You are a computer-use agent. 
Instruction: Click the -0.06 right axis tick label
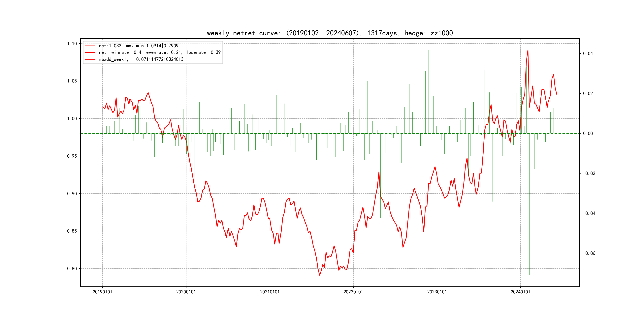click(x=589, y=253)
